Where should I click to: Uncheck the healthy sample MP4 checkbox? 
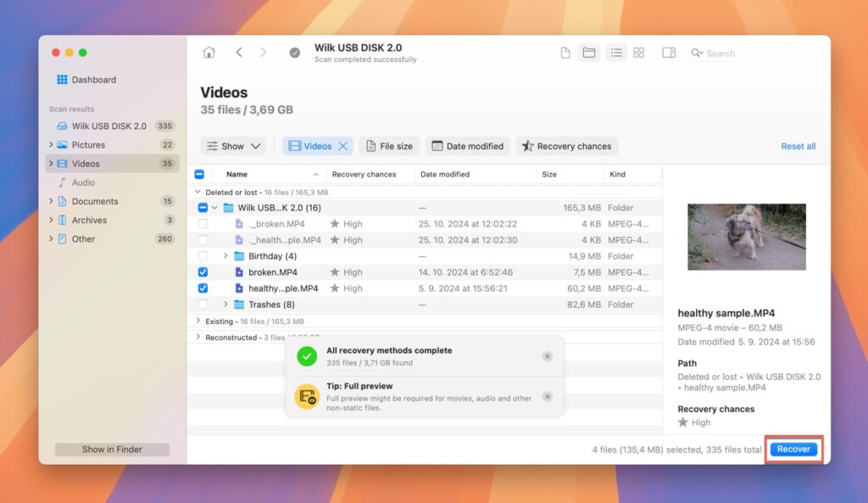coord(203,288)
